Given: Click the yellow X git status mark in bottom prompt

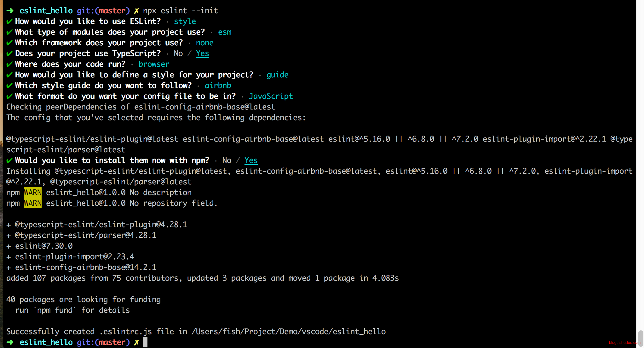Looking at the screenshot, I should (136, 342).
